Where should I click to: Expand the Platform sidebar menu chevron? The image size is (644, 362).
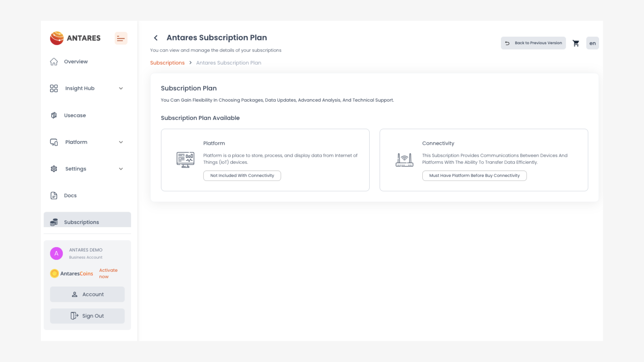121,142
